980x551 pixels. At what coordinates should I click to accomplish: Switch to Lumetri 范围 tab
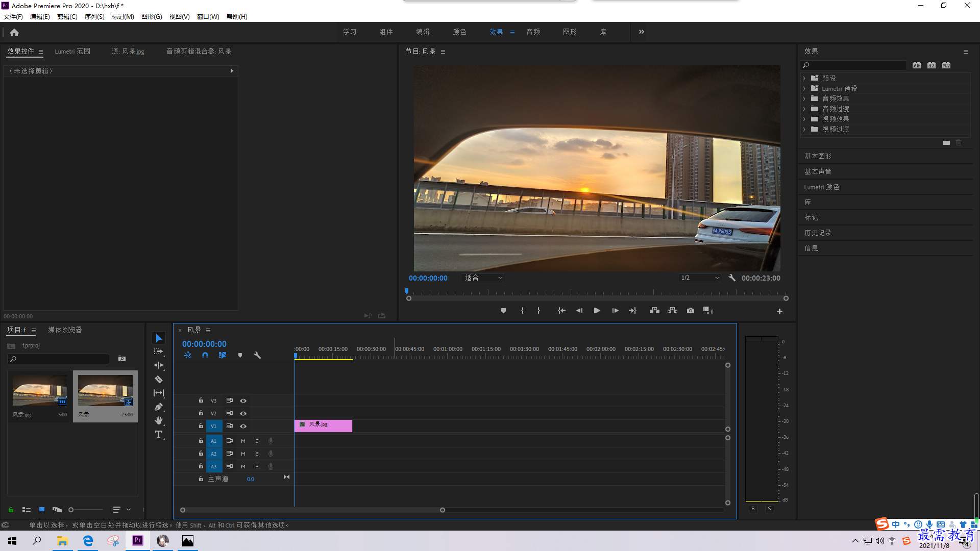click(72, 52)
